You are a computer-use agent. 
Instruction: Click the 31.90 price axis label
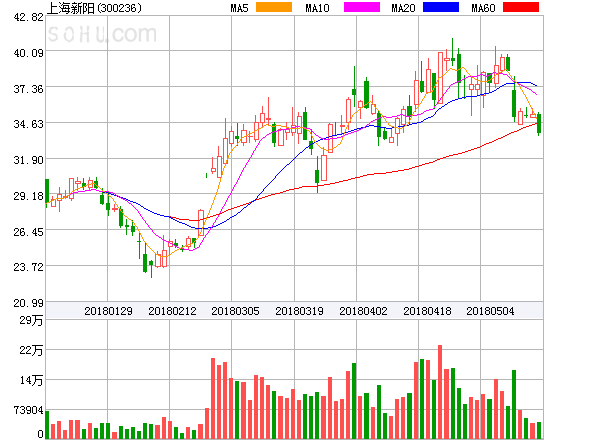click(x=29, y=160)
